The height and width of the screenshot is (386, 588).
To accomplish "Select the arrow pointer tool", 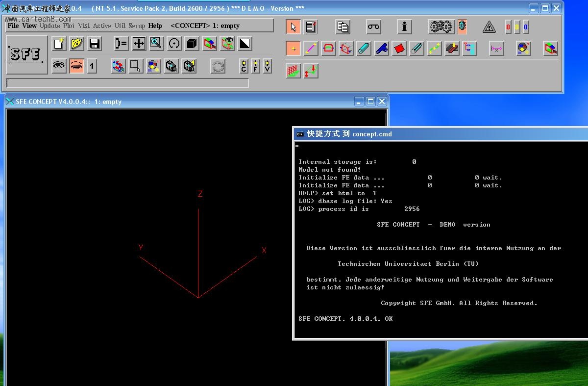I will (293, 26).
